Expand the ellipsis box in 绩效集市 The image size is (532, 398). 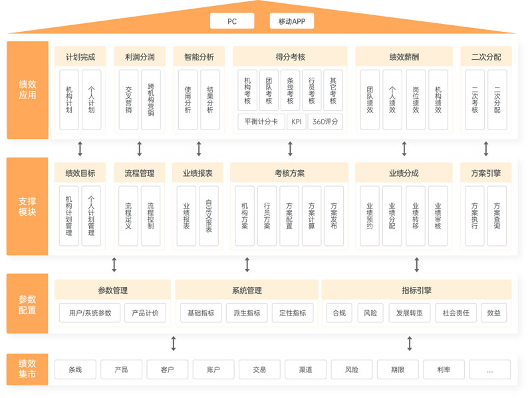point(489,369)
